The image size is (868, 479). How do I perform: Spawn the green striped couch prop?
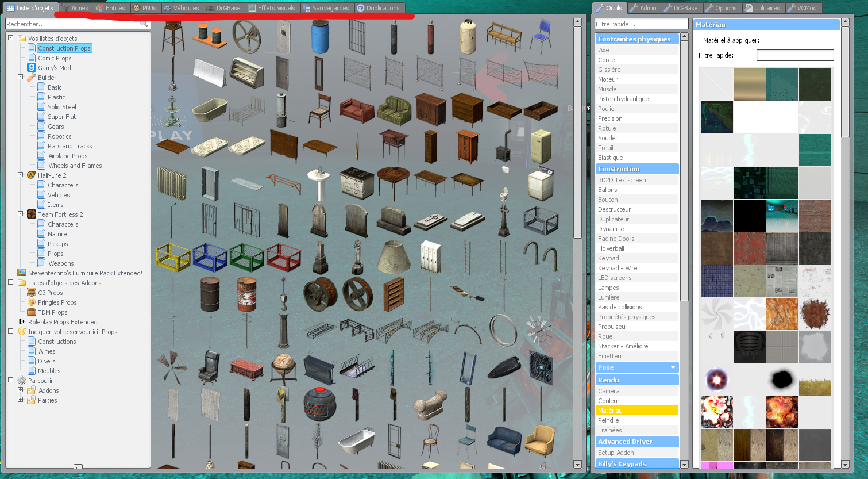coord(394,110)
